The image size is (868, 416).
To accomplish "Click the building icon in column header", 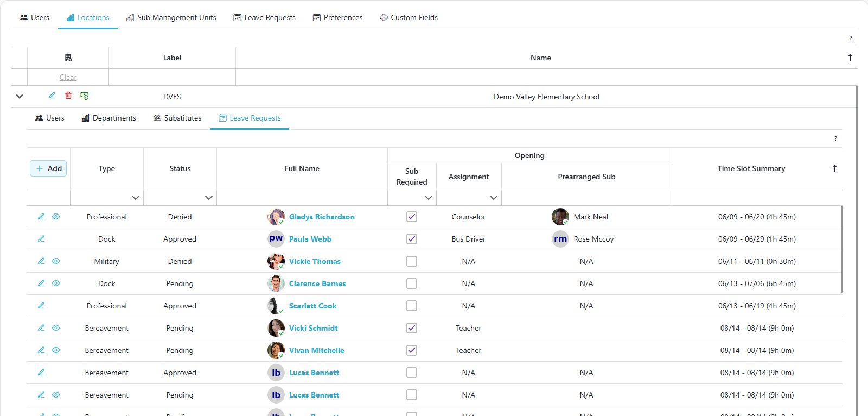I will point(68,58).
